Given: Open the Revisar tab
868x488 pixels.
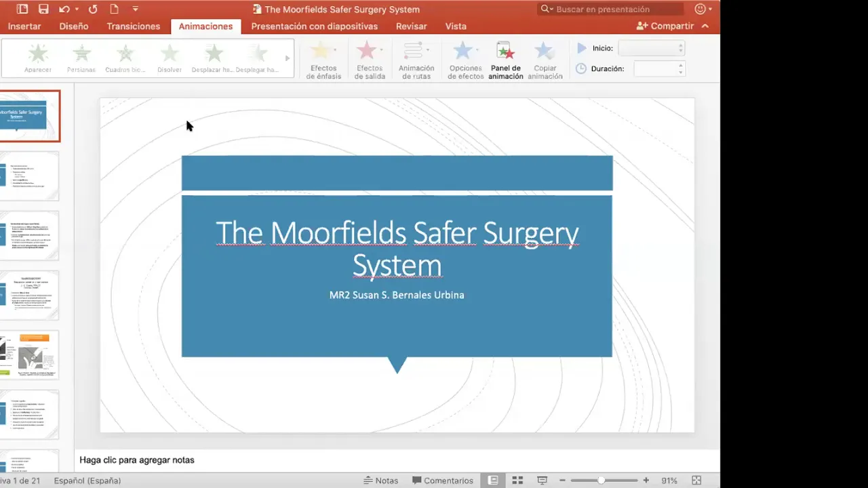Looking at the screenshot, I should coord(412,26).
